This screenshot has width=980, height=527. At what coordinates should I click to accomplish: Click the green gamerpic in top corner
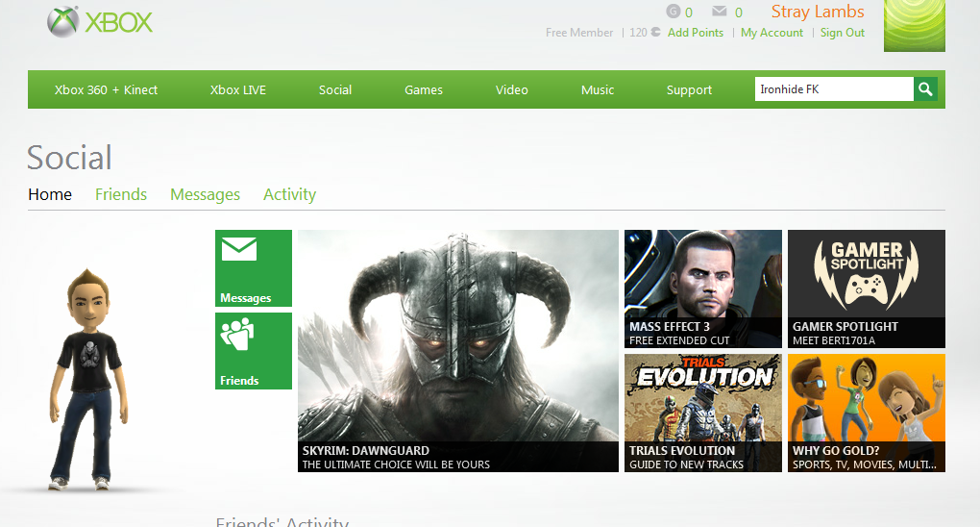(915, 26)
